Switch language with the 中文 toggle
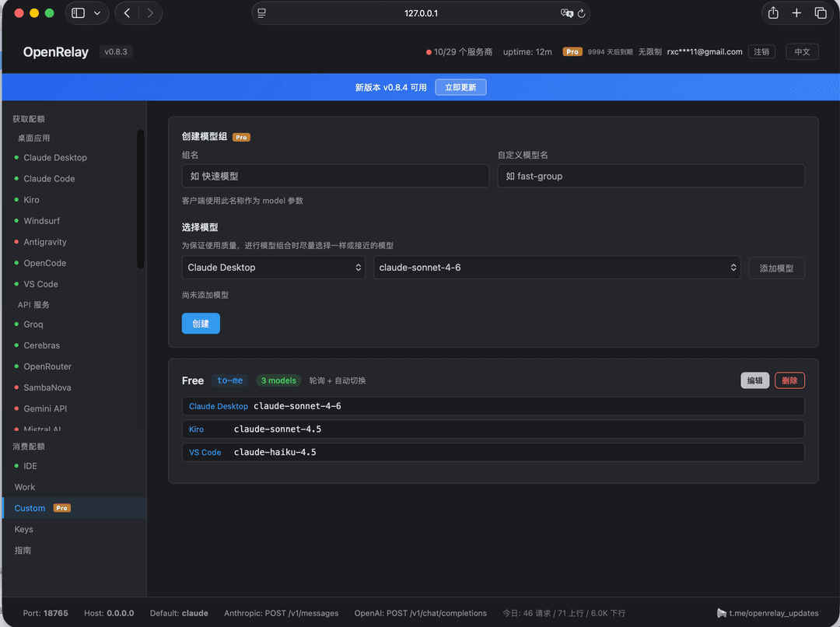840x627 pixels. [x=802, y=51]
